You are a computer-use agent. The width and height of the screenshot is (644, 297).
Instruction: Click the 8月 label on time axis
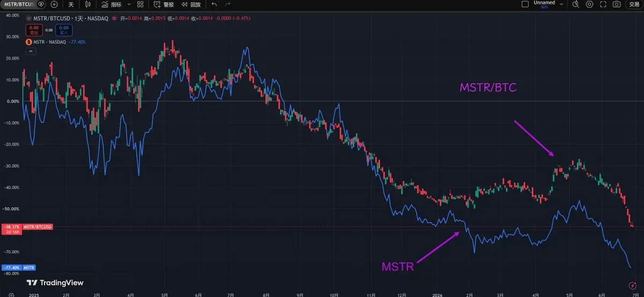click(266, 294)
